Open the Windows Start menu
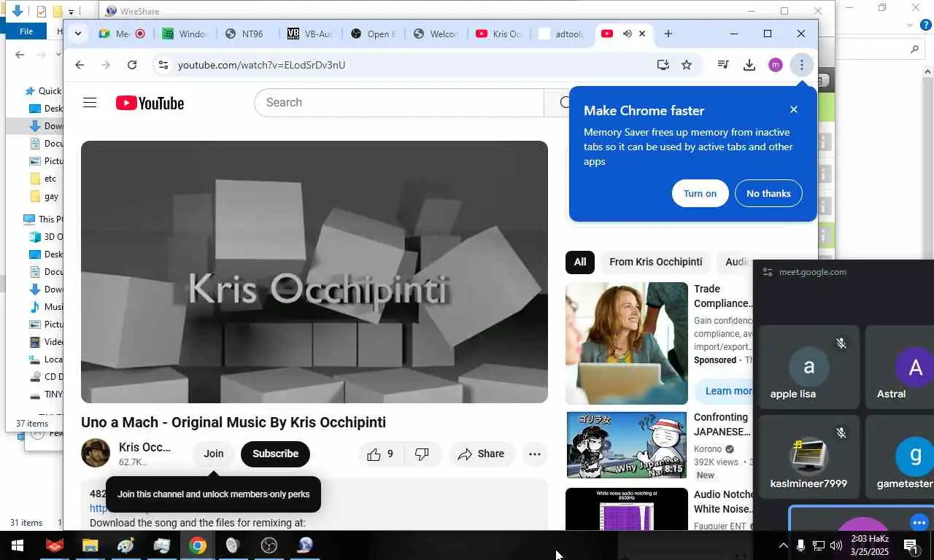The width and height of the screenshot is (934, 560). point(17,545)
